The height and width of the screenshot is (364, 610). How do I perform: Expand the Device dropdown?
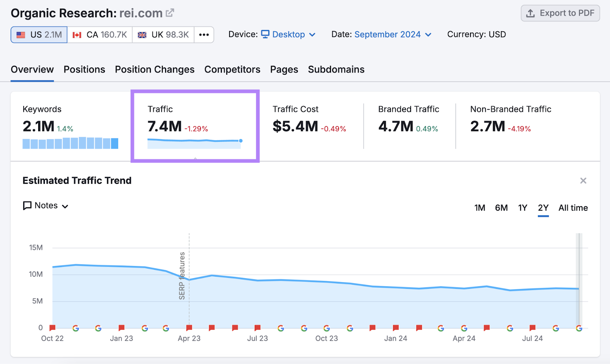pyautogui.click(x=312, y=34)
